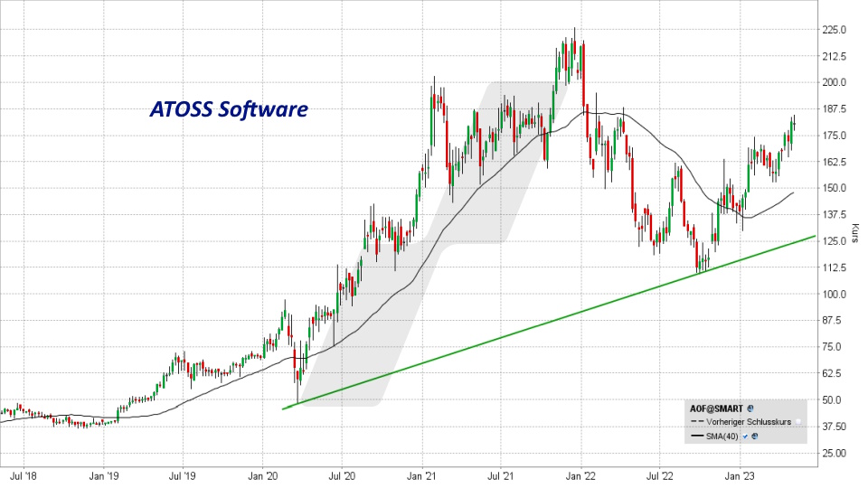Image resolution: width=868 pixels, height=488 pixels.
Task: Click the SMA(40) legend label
Action: pos(722,436)
